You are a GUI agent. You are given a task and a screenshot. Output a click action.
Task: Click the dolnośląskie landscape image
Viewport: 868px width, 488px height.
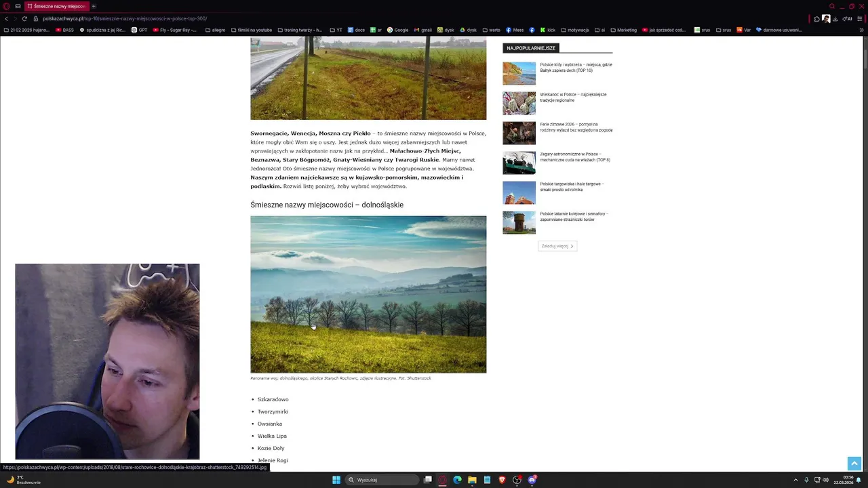(x=368, y=294)
